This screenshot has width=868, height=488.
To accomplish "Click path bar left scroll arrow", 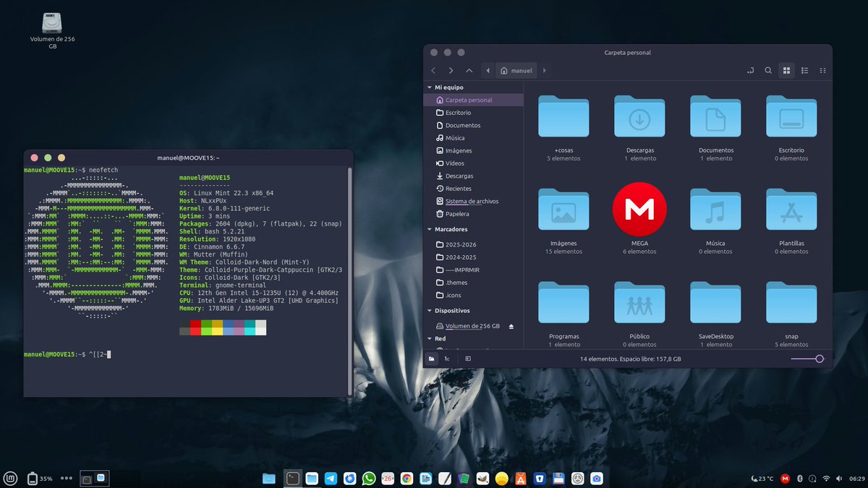I will pos(488,71).
